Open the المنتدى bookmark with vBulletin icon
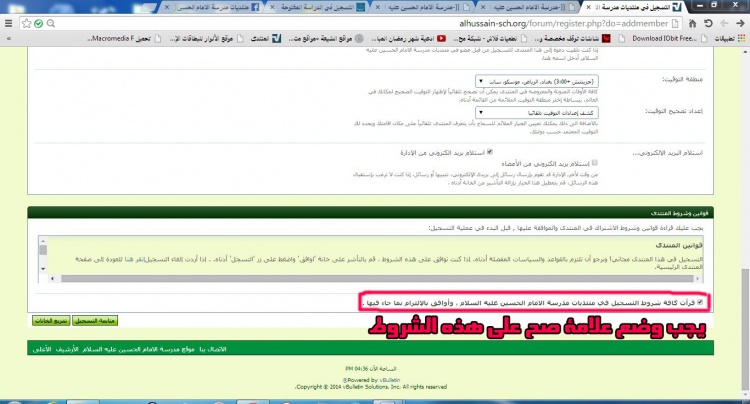The image size is (750, 404). point(266,39)
